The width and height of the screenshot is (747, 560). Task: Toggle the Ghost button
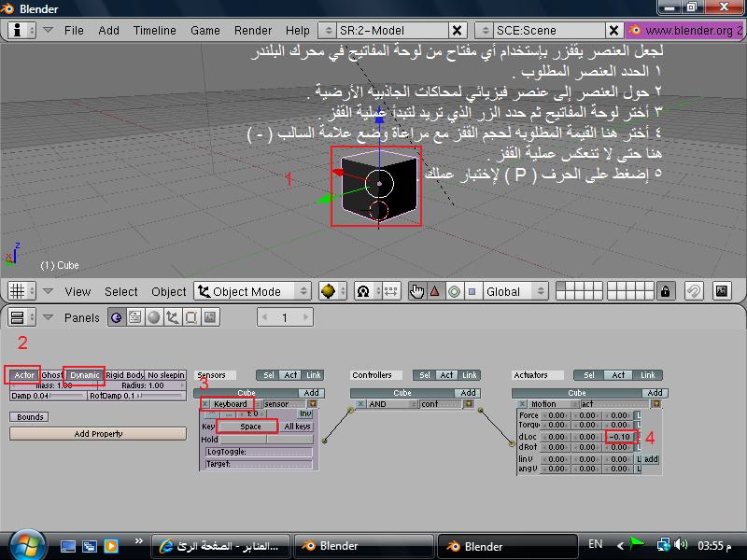(51, 375)
